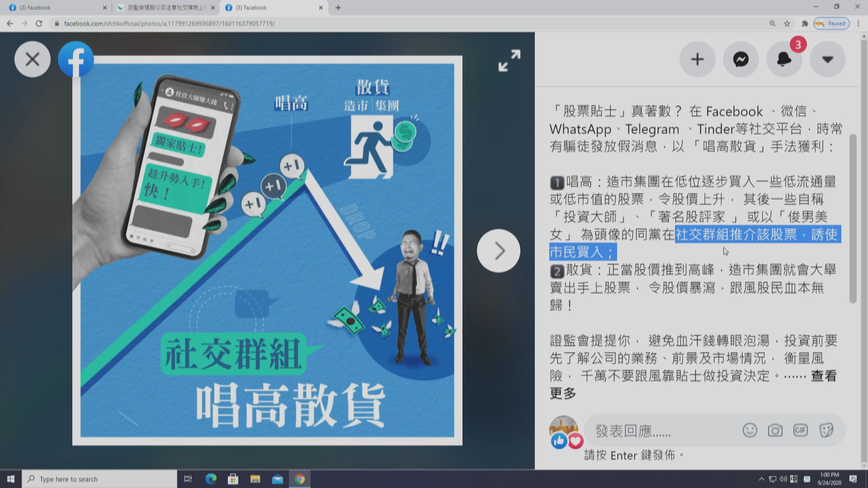Insert a GIF into the comment
868x488 pixels.
click(x=800, y=431)
